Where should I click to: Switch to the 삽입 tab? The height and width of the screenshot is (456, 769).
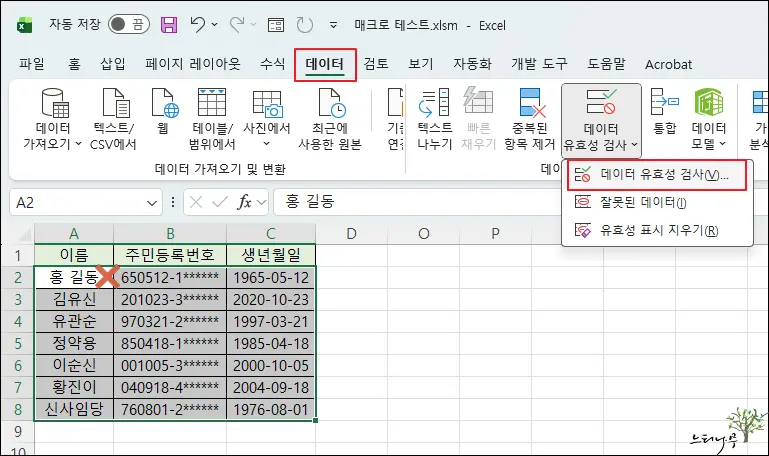tap(113, 64)
